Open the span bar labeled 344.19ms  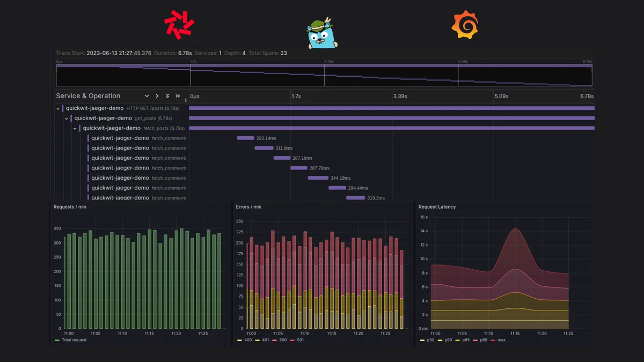click(318, 178)
